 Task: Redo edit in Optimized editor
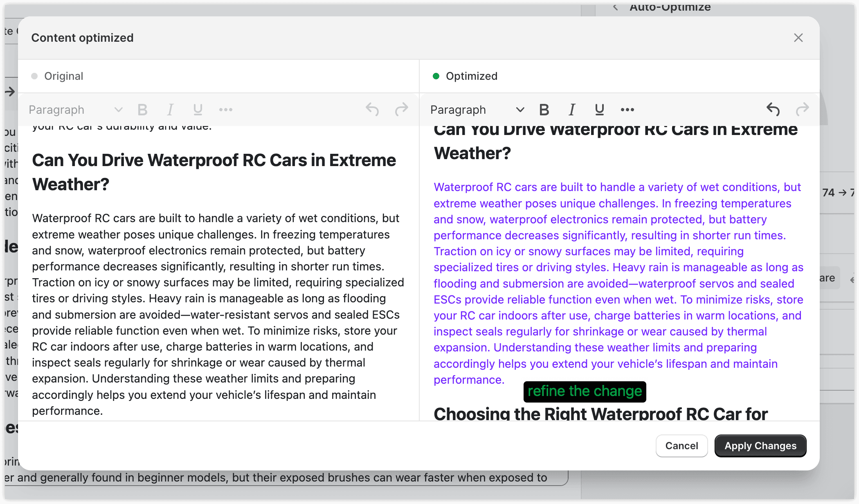click(803, 110)
